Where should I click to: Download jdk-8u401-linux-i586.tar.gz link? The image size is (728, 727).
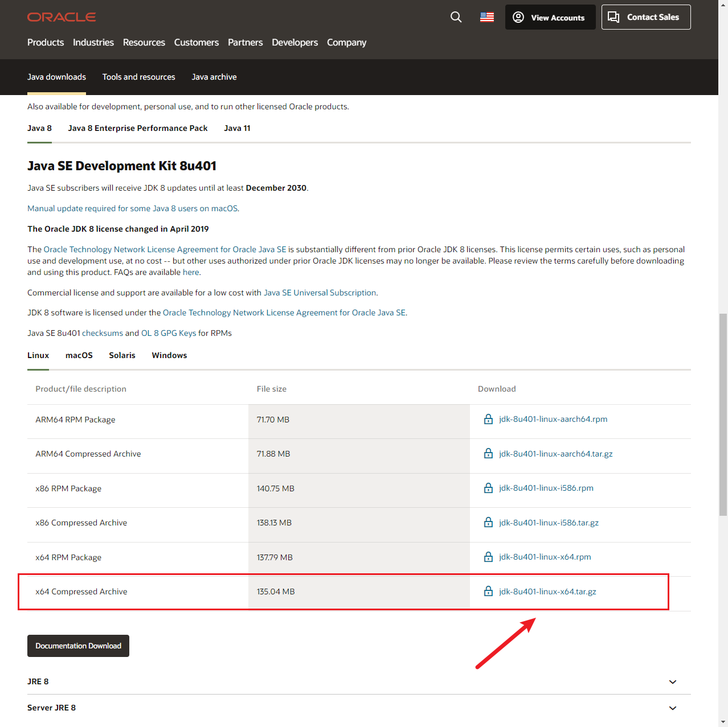coord(549,523)
